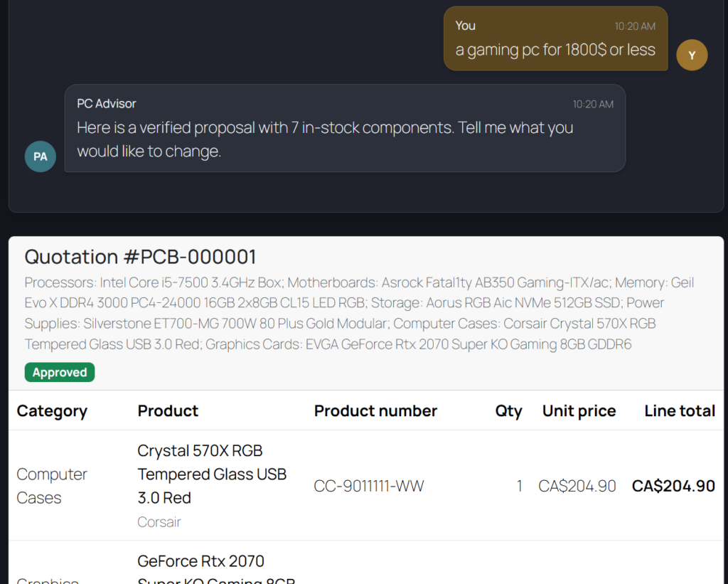Viewport: 728px width, 584px height.
Task: Click the Unit price column header
Action: point(579,410)
